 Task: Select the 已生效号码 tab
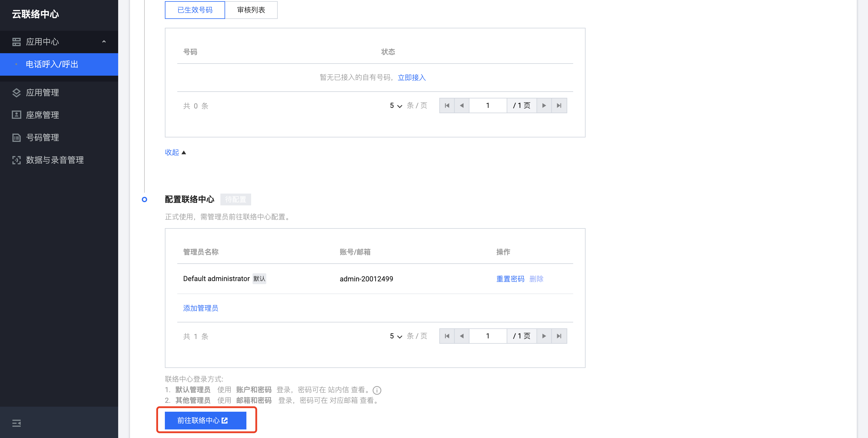click(195, 10)
